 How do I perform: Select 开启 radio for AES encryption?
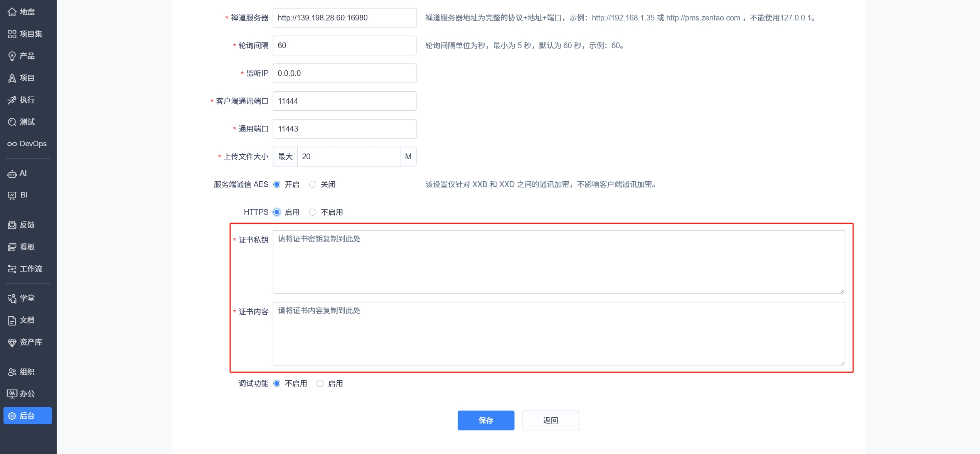click(277, 184)
